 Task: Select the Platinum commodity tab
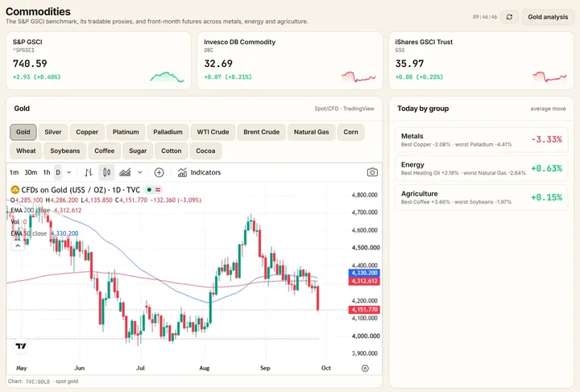click(126, 132)
